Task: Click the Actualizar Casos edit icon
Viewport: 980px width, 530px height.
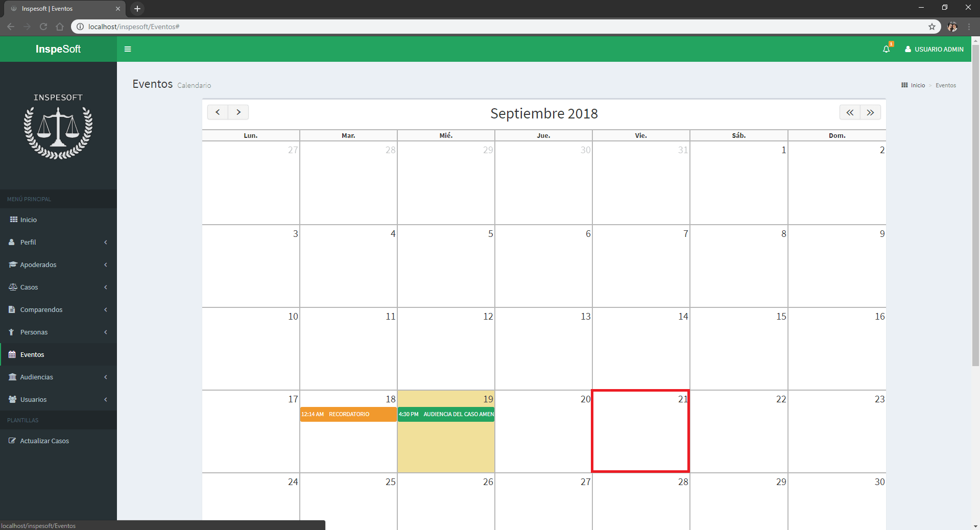Action: coord(12,441)
